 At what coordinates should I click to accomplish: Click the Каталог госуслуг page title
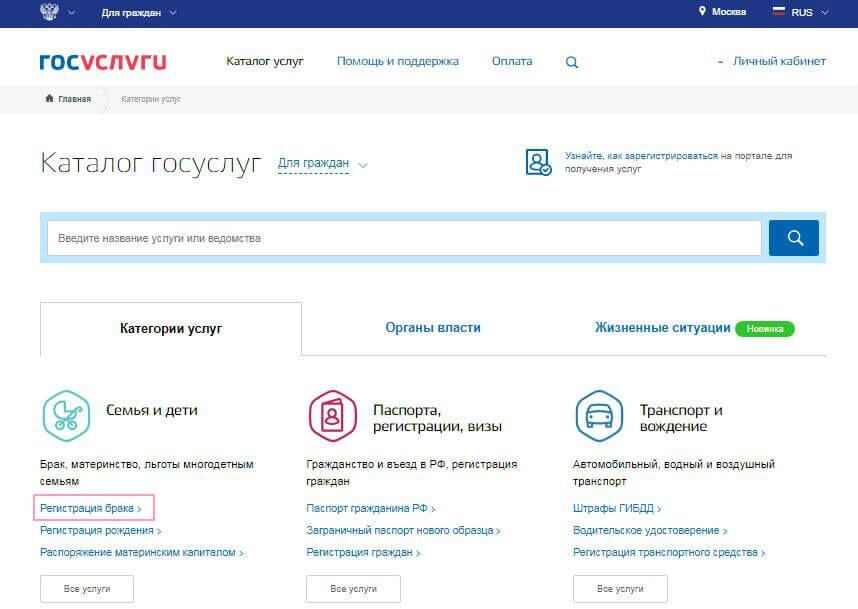pyautogui.click(x=151, y=163)
